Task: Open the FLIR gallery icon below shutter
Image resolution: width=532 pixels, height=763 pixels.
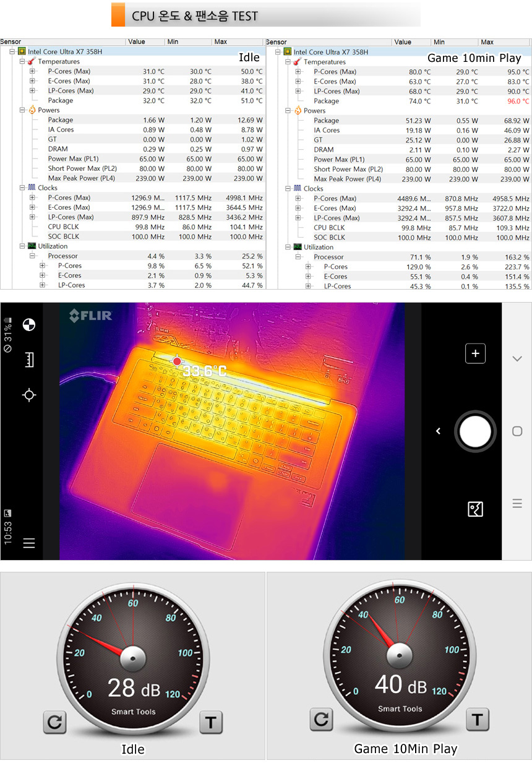Action: [475, 509]
